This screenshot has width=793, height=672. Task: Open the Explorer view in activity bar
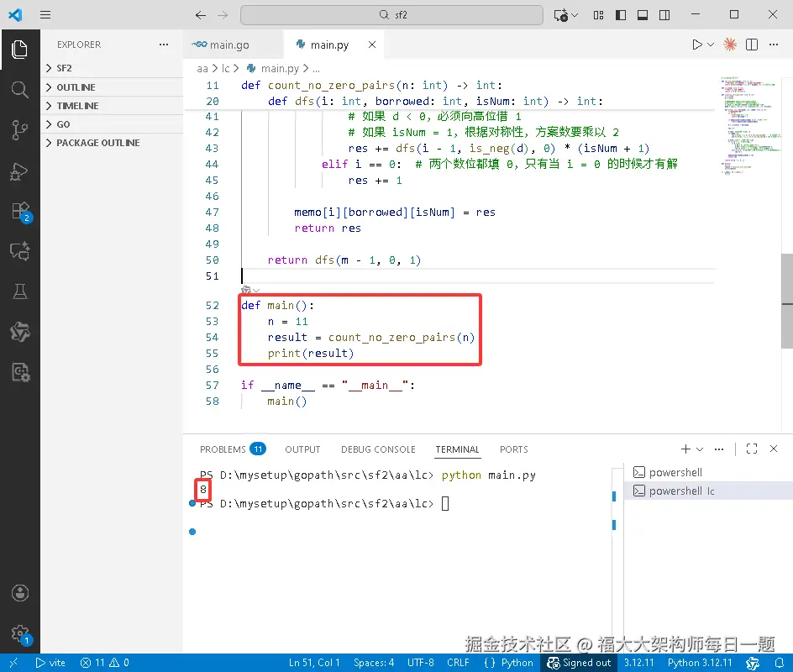click(19, 50)
